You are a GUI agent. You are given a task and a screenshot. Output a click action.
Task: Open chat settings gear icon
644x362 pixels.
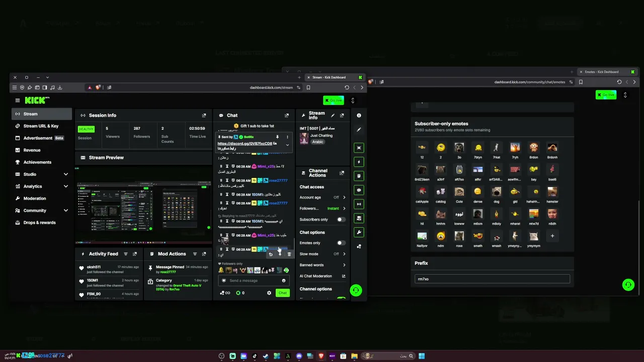coord(269,293)
